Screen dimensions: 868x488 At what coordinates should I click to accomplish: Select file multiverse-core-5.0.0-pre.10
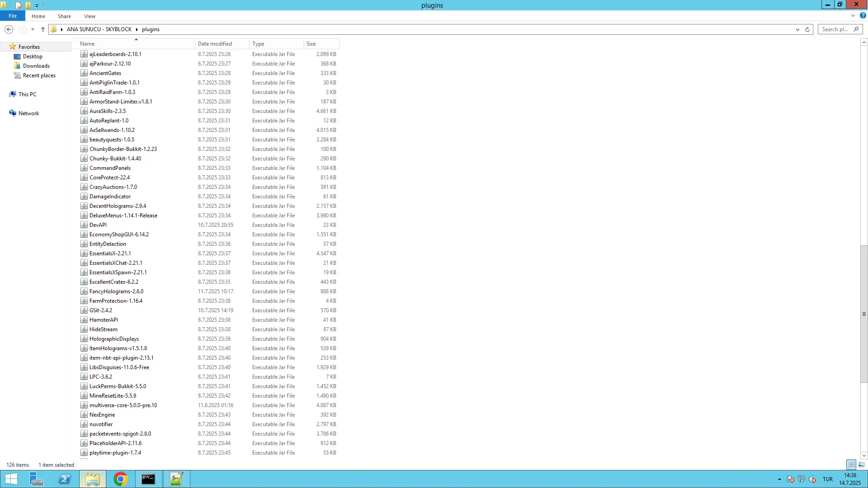tap(123, 405)
